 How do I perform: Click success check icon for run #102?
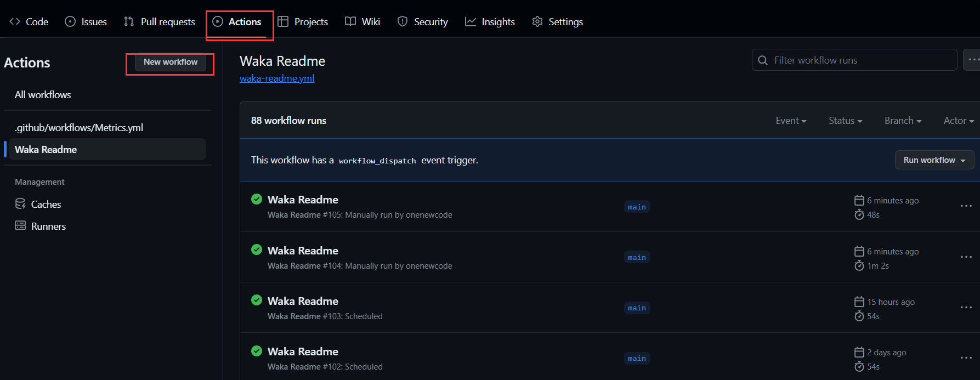click(x=257, y=350)
